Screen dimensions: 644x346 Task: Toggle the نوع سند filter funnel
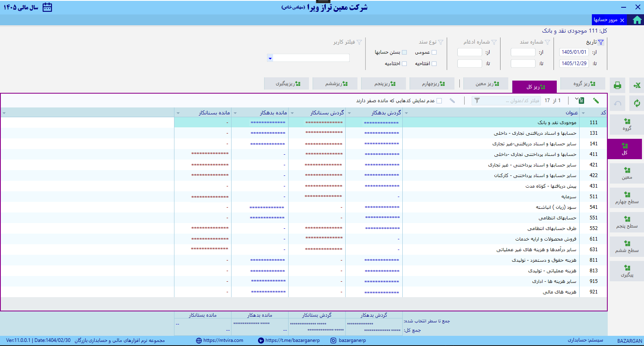point(441,42)
